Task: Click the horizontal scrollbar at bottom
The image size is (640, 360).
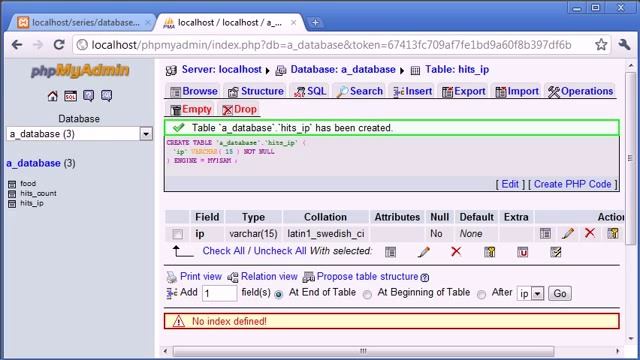Action: pyautogui.click(x=363, y=351)
